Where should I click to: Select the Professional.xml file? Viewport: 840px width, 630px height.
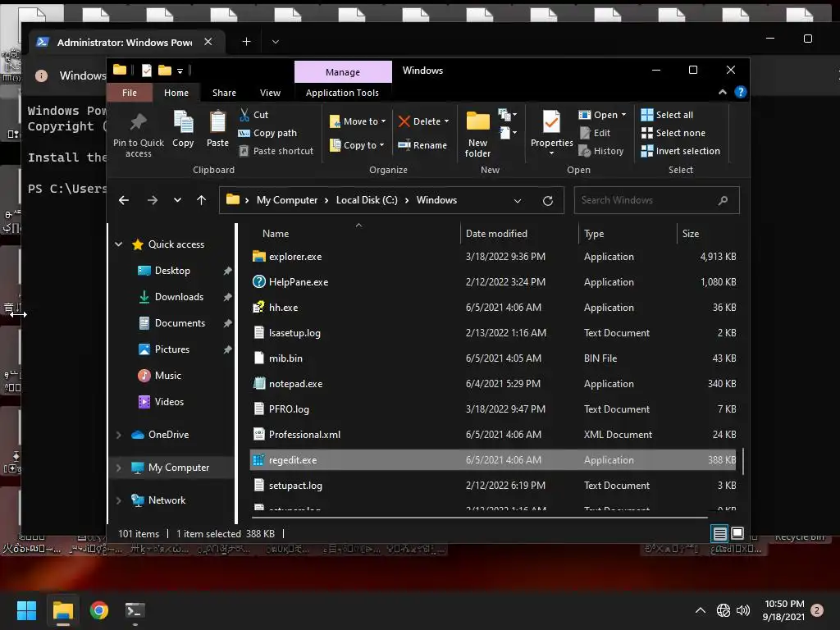[494, 435]
